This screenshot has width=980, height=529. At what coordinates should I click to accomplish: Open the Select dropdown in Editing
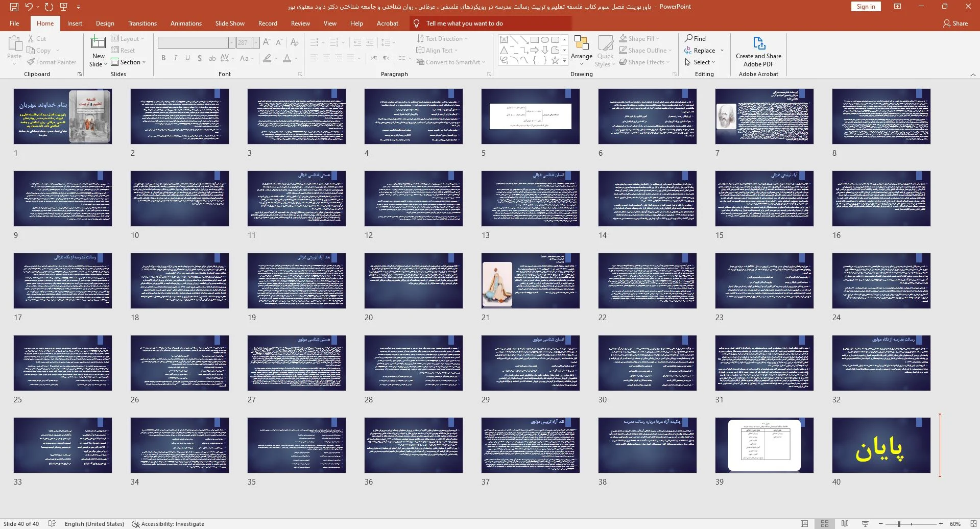tap(700, 62)
